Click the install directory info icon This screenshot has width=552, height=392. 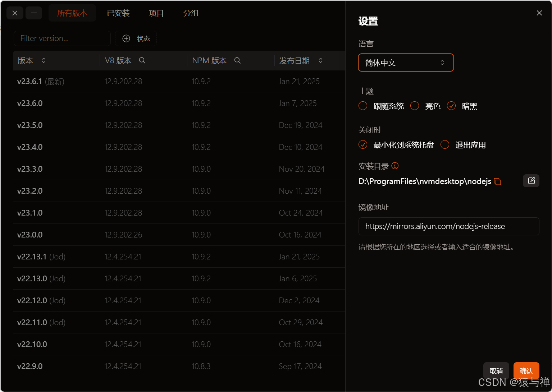point(395,166)
